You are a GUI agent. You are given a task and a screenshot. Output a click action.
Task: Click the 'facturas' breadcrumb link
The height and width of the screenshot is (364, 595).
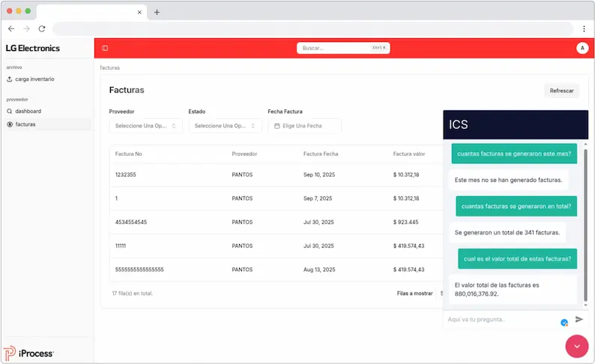pyautogui.click(x=109, y=67)
